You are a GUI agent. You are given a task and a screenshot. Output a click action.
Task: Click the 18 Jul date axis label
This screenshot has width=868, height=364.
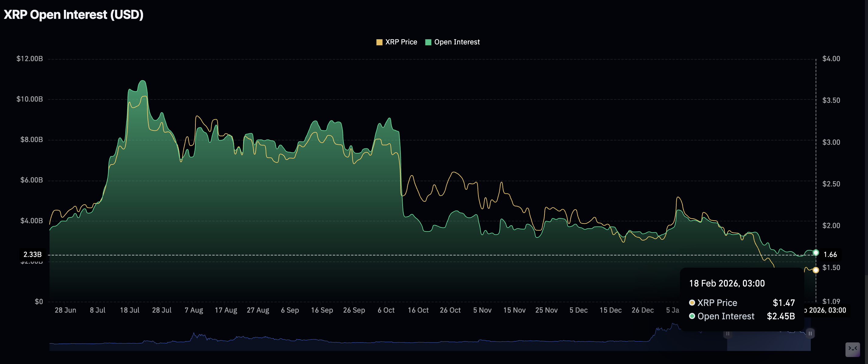(x=129, y=310)
